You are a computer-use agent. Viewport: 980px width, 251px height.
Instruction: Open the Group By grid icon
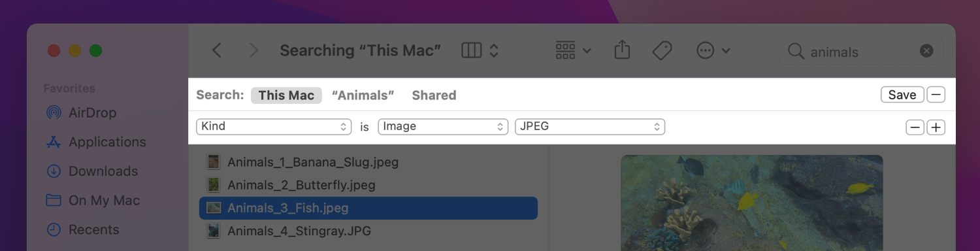click(573, 50)
